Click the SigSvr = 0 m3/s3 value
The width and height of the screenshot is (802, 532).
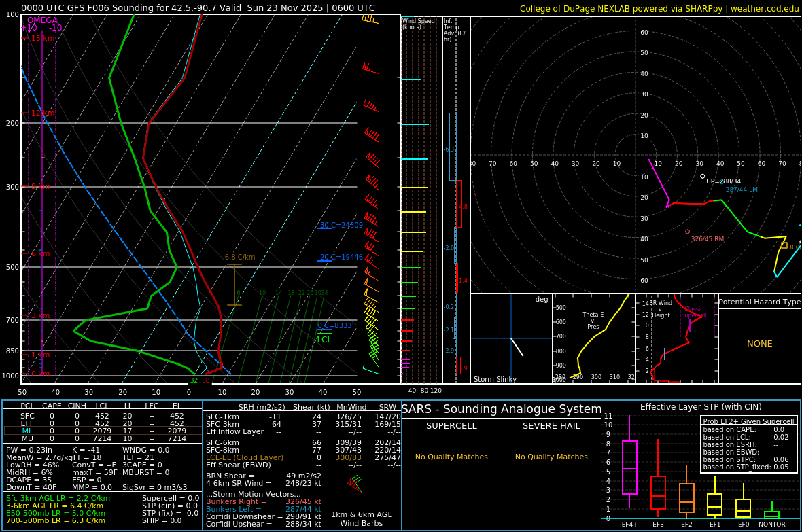[x=154, y=487]
